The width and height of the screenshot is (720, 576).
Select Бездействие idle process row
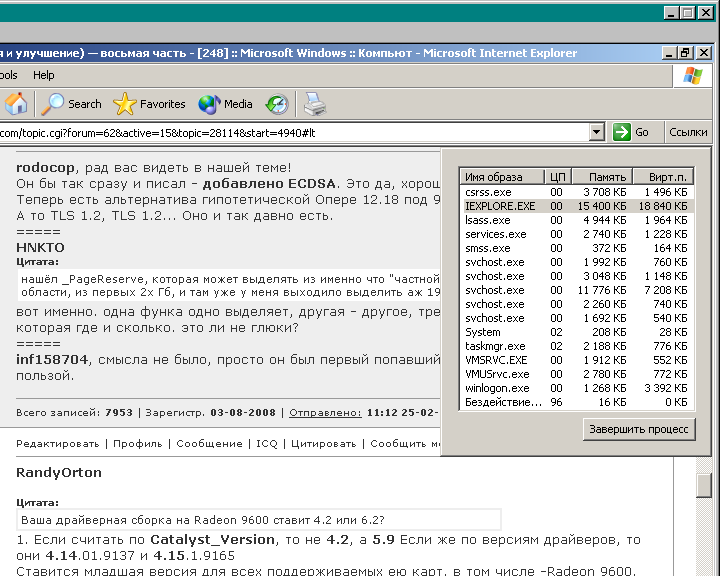click(576, 402)
